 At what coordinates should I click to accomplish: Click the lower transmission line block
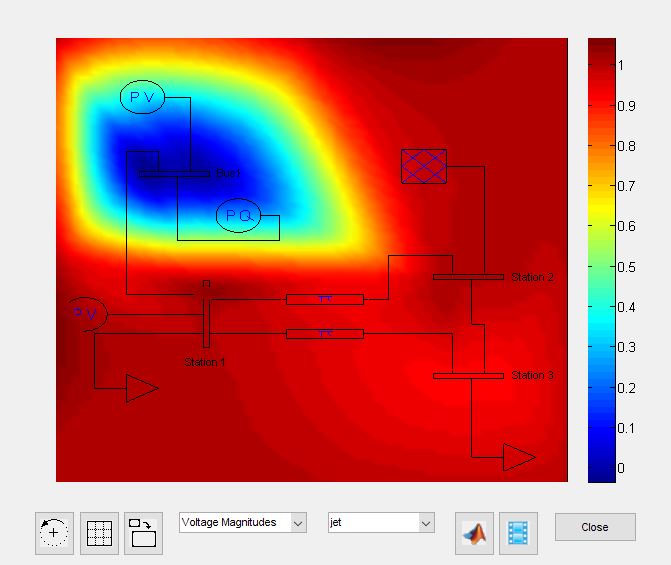point(324,334)
